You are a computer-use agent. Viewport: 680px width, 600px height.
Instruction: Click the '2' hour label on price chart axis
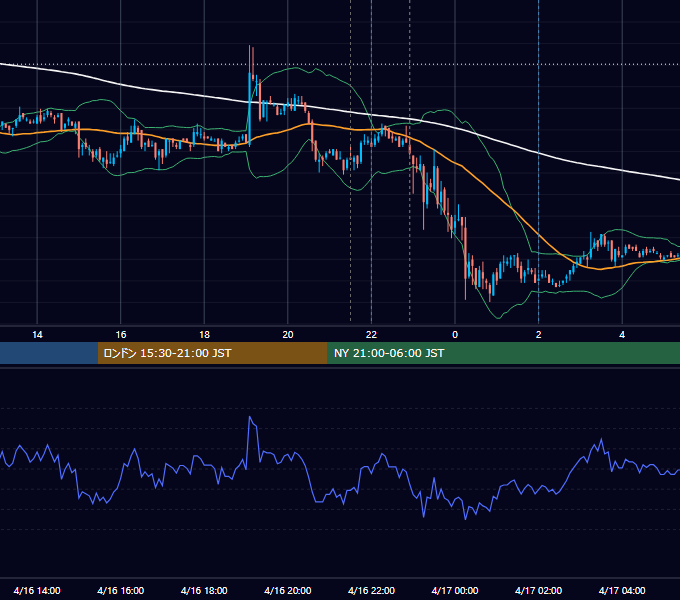pyautogui.click(x=539, y=335)
